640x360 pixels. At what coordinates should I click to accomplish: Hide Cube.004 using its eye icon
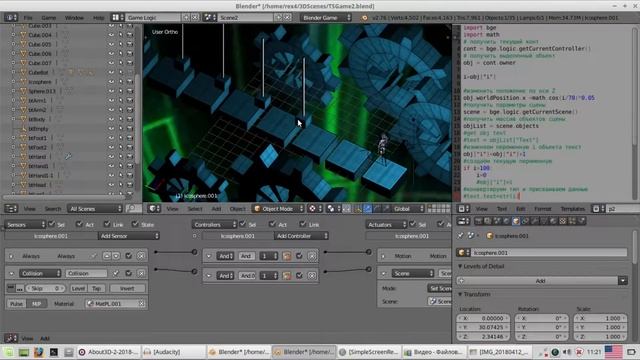pos(111,35)
